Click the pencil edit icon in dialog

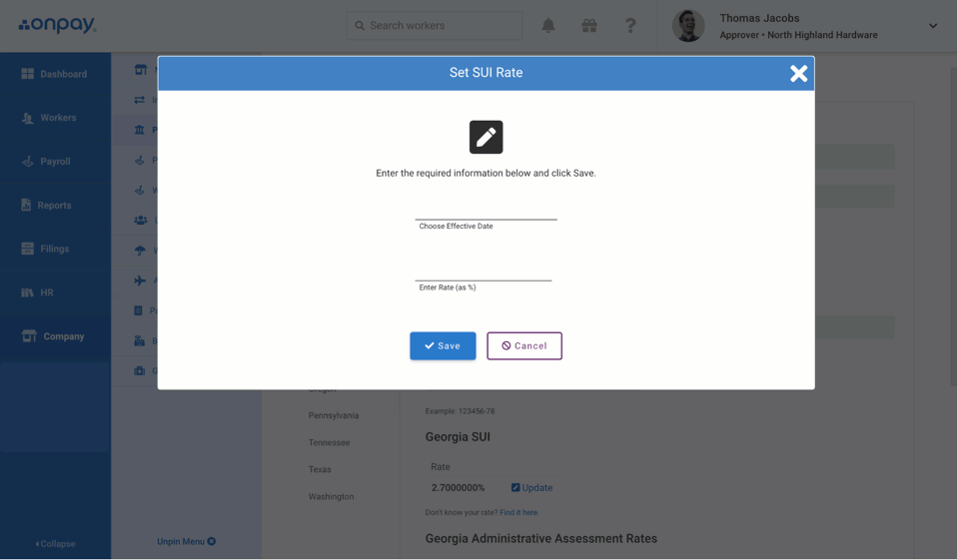485,138
